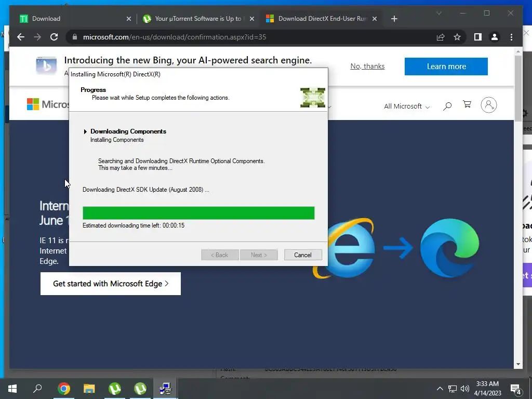
Task: Click the forward navigation arrow
Action: (x=37, y=37)
